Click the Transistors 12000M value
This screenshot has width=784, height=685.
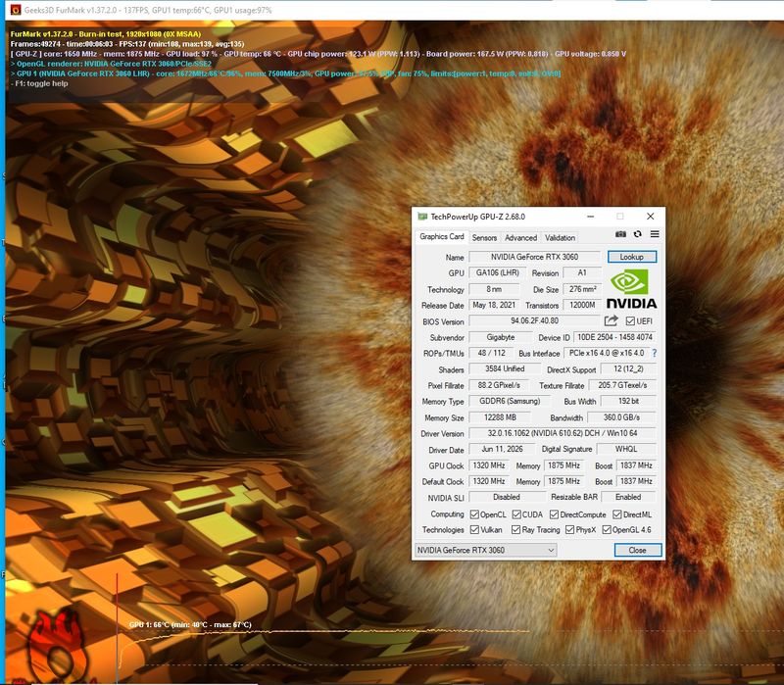582,305
